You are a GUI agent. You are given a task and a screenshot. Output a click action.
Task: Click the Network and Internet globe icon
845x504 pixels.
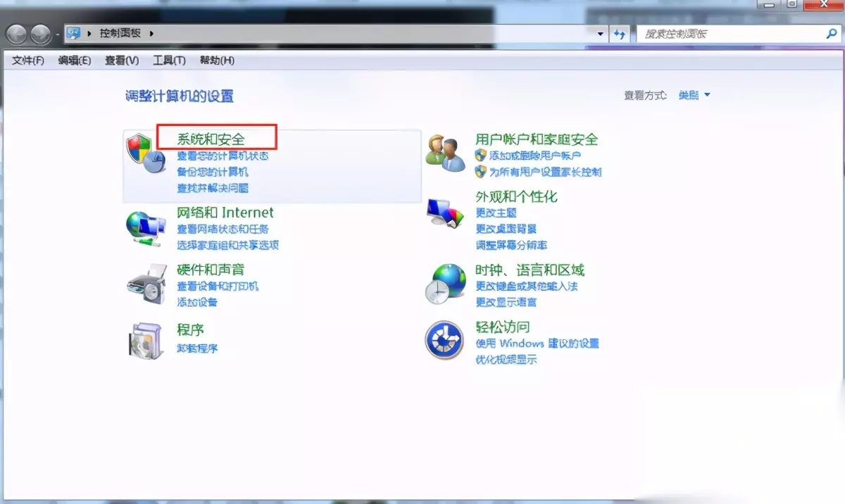click(146, 228)
